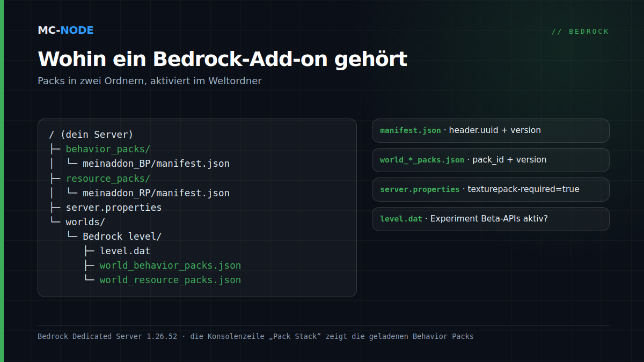The width and height of the screenshot is (644, 362).
Task: Select world_behavior_packs.json in the tree
Action: pyautogui.click(x=170, y=265)
